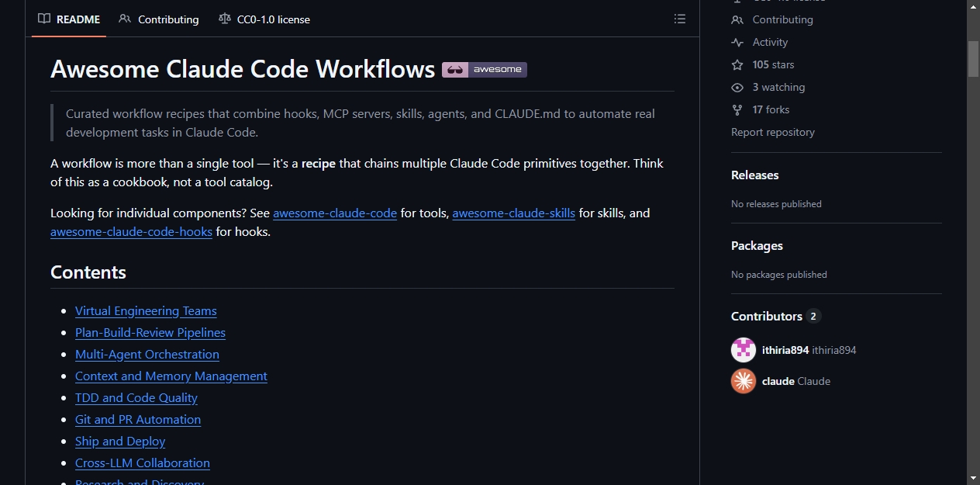Open Ship and Deploy section
Image resolution: width=980 pixels, height=485 pixels.
[120, 442]
